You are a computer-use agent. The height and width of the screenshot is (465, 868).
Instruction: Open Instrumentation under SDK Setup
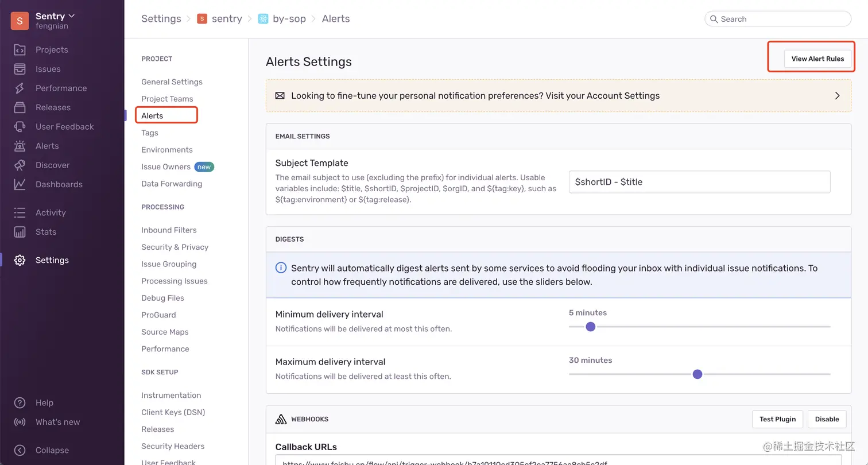coord(171,396)
